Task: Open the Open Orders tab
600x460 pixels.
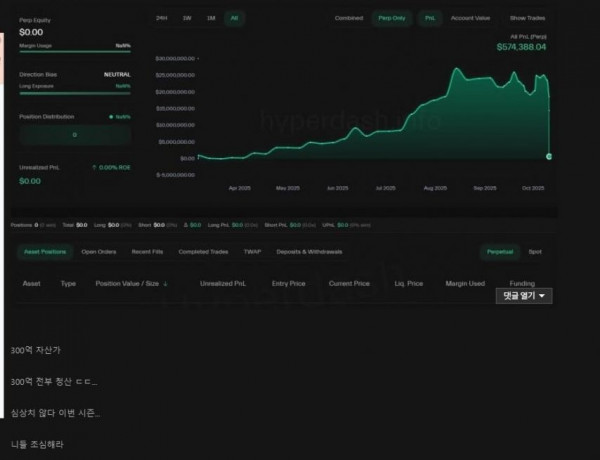Action: [x=99, y=252]
